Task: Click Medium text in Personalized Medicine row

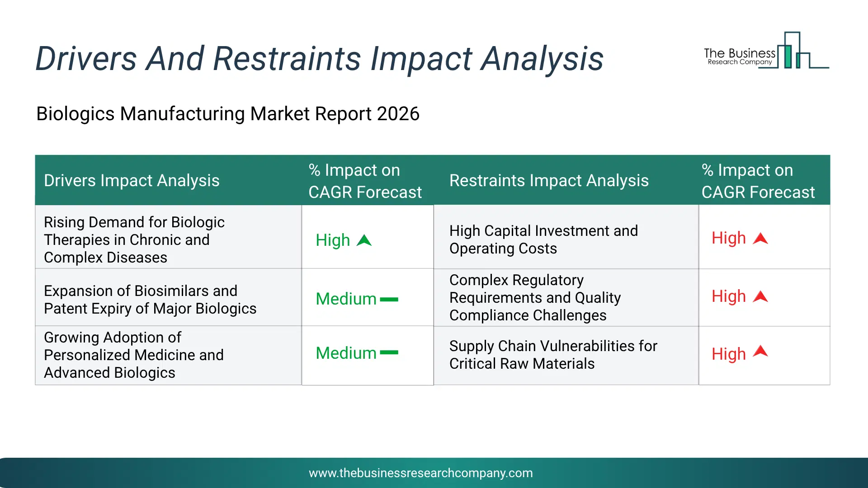Action: [x=346, y=353]
